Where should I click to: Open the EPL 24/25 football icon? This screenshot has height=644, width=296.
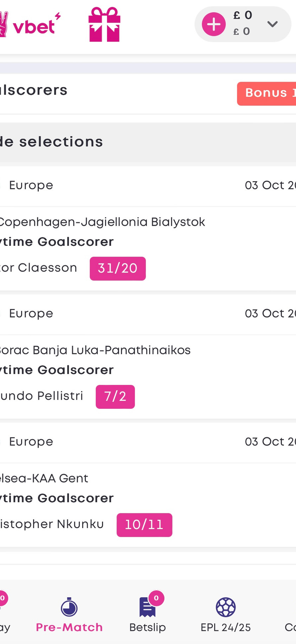click(x=226, y=607)
